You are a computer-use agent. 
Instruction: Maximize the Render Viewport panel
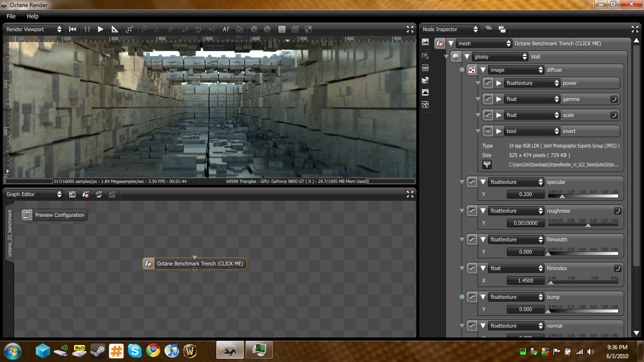tap(410, 29)
